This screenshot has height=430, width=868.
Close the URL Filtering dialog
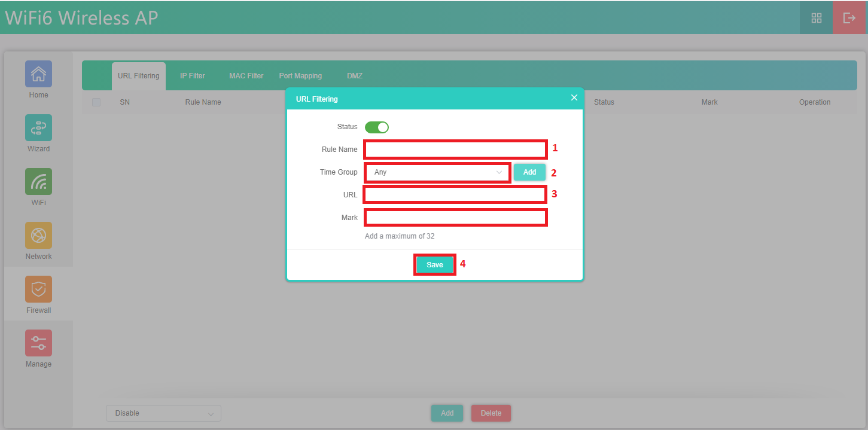click(x=574, y=97)
